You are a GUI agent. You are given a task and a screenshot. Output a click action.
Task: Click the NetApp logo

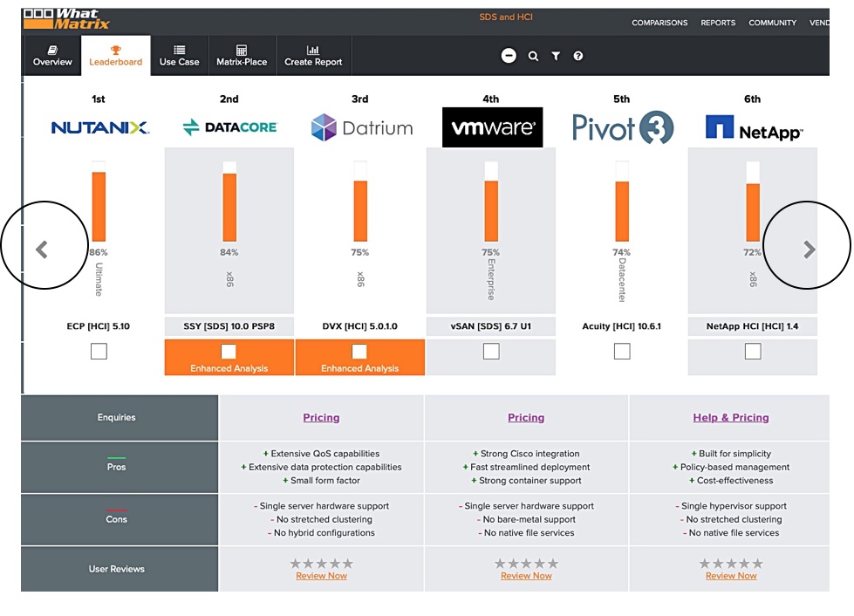click(753, 127)
